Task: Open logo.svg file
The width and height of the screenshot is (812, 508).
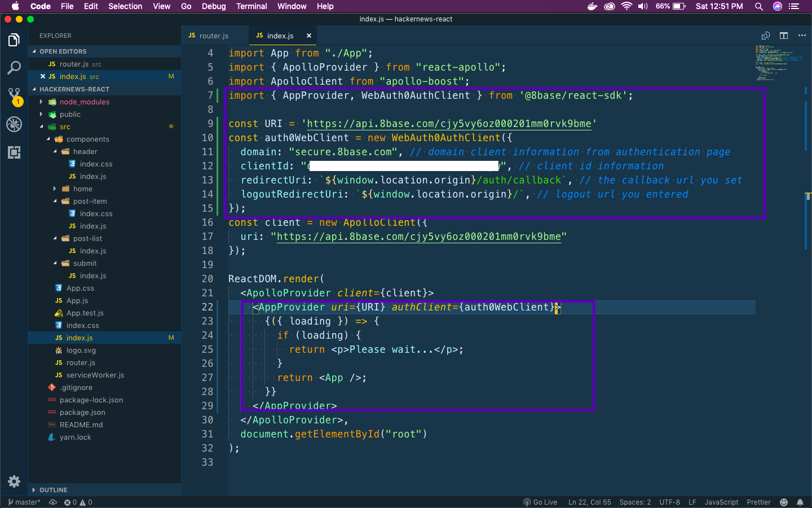Action: coord(104,350)
